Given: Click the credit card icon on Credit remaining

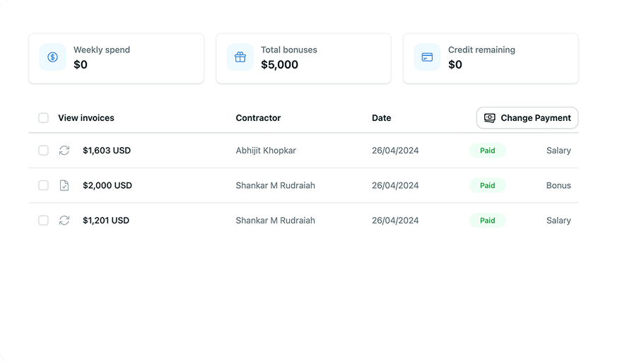Looking at the screenshot, I should (427, 57).
